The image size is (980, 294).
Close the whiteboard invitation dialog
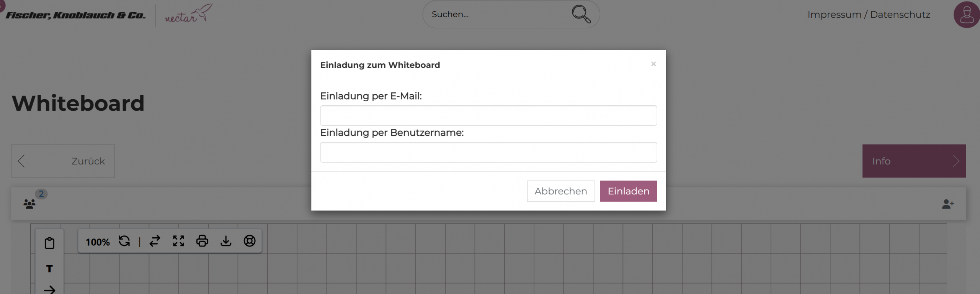[x=653, y=64]
